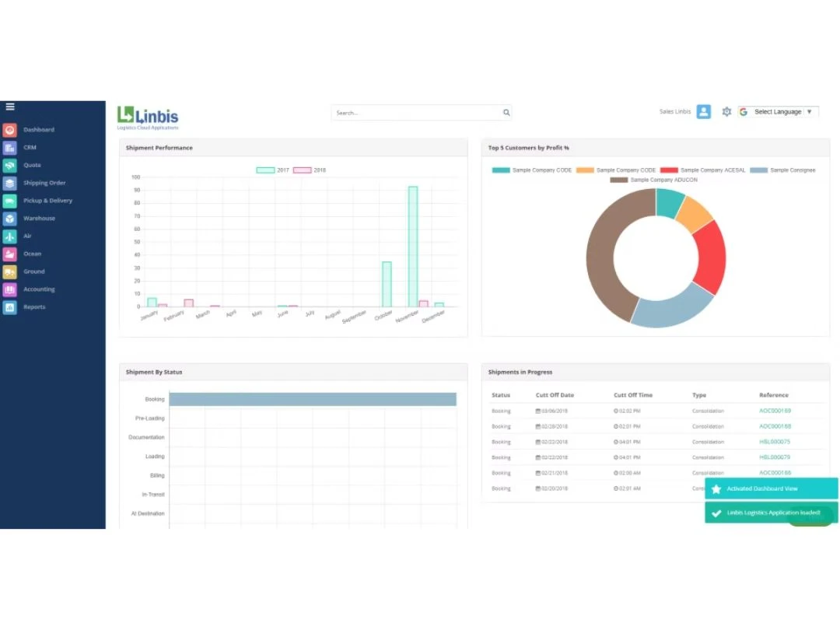840x630 pixels.
Task: Open shipment reference AOC00169 link
Action: pos(775,411)
